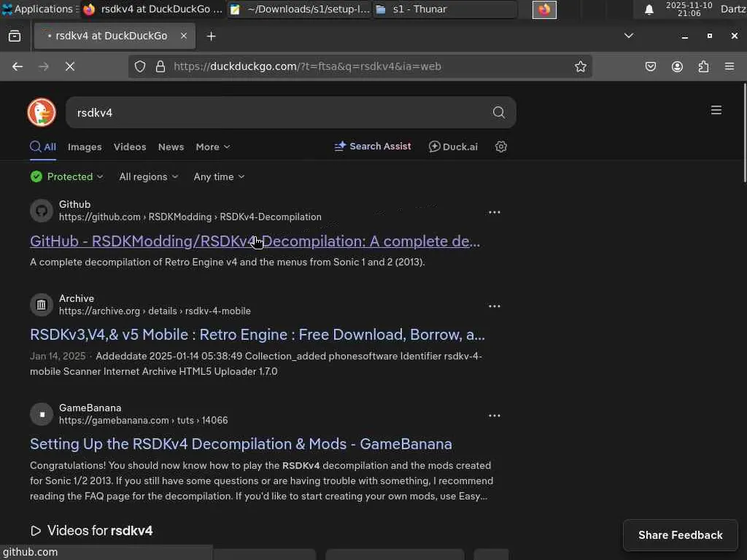Select the All results tab
The height and width of the screenshot is (560, 747).
pos(43,147)
